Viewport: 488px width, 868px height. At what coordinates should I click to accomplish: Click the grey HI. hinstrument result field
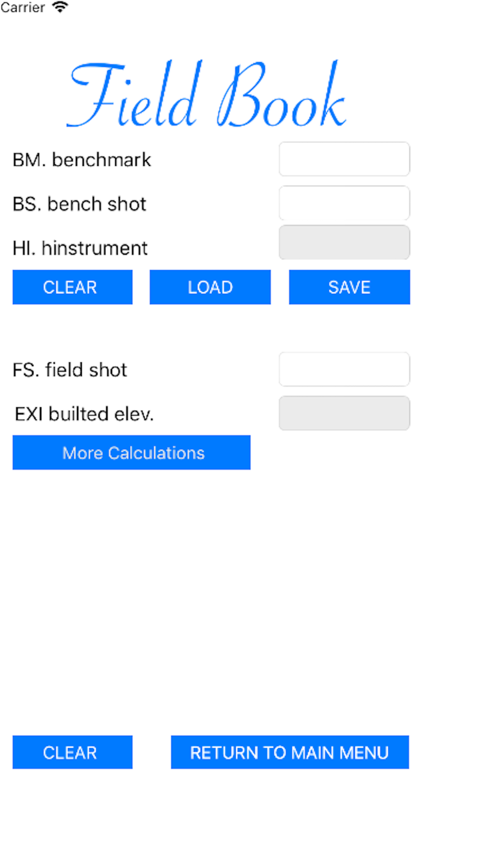344,243
